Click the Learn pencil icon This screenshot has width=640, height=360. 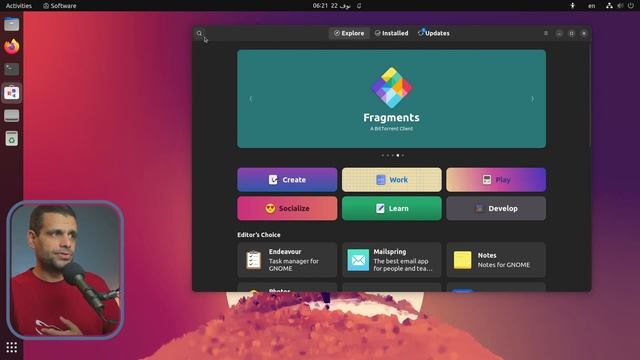380,208
